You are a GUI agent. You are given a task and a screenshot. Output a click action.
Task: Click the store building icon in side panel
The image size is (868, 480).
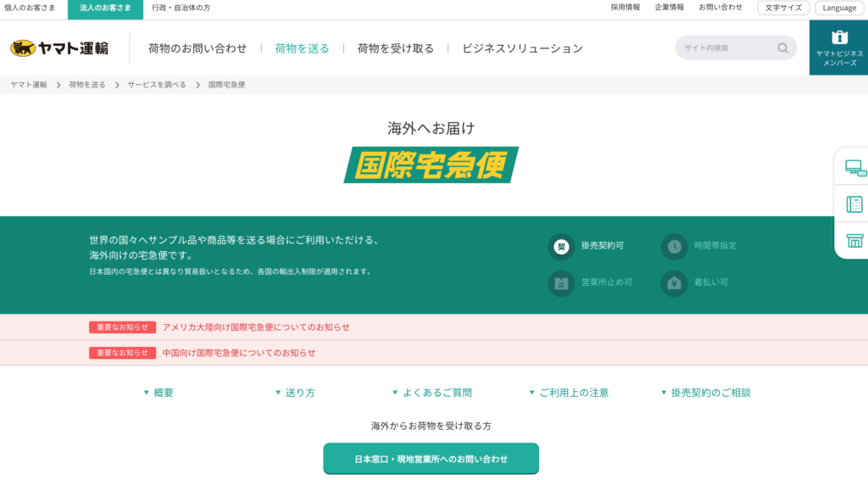tap(854, 241)
